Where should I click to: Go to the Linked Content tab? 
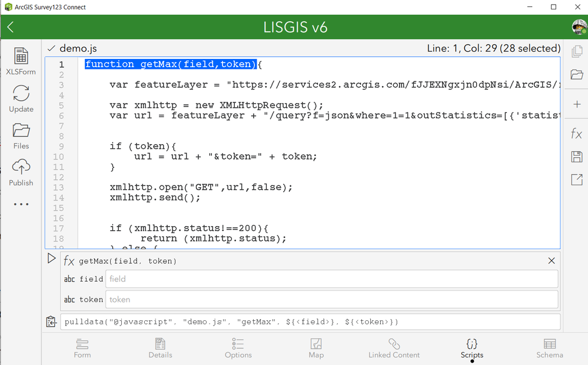coord(394,349)
